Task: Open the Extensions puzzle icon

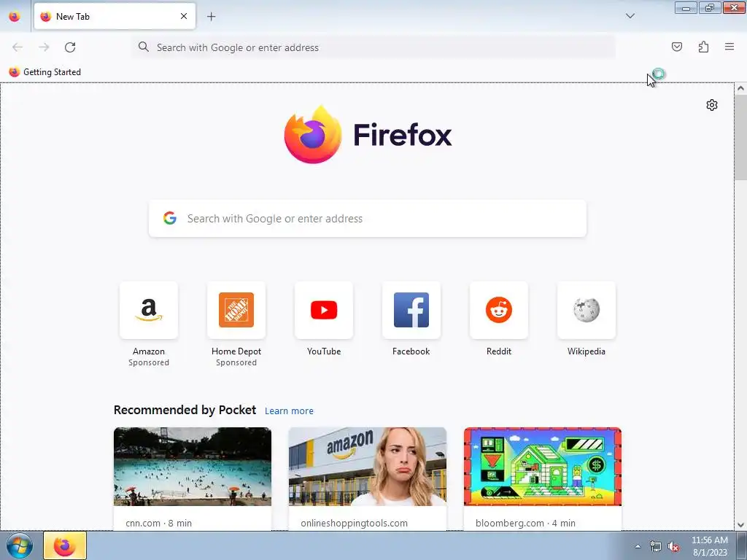Action: (703, 47)
